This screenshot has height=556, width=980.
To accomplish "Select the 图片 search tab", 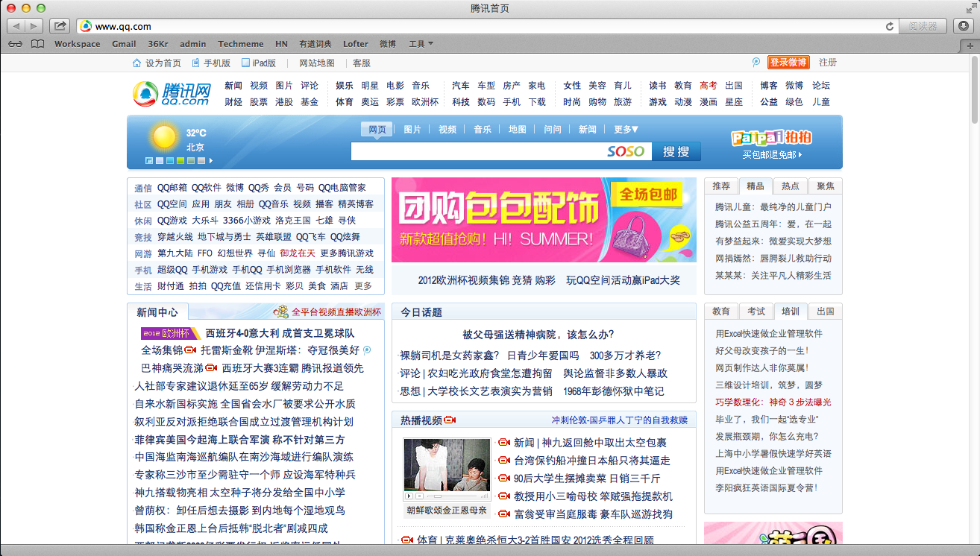I will (412, 130).
